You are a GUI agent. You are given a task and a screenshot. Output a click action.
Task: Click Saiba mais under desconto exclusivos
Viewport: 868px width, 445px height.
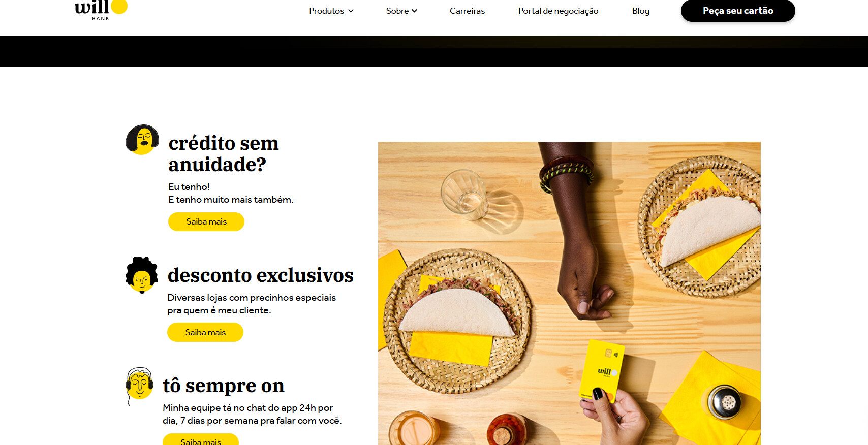pos(205,332)
